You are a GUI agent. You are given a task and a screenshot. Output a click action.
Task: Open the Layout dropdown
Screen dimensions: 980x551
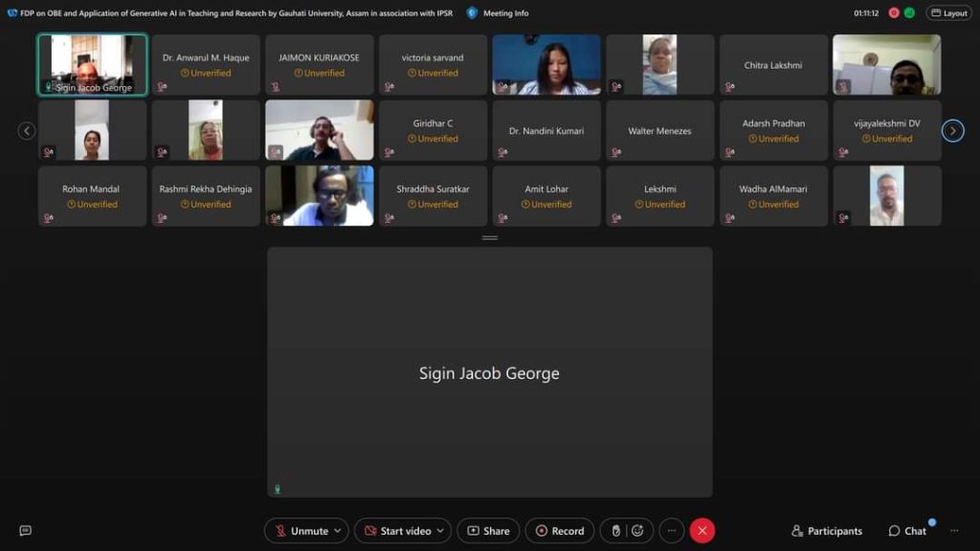(x=948, y=13)
